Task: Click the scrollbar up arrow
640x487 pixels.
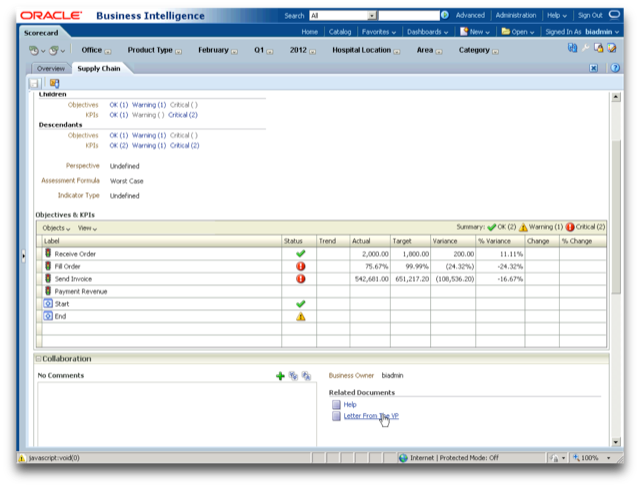Action: 616,97
